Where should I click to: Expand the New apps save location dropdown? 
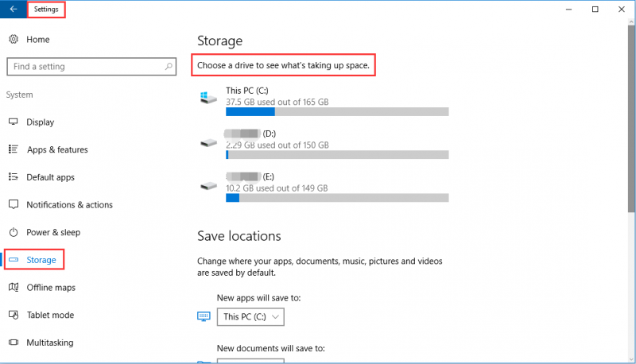(250, 316)
